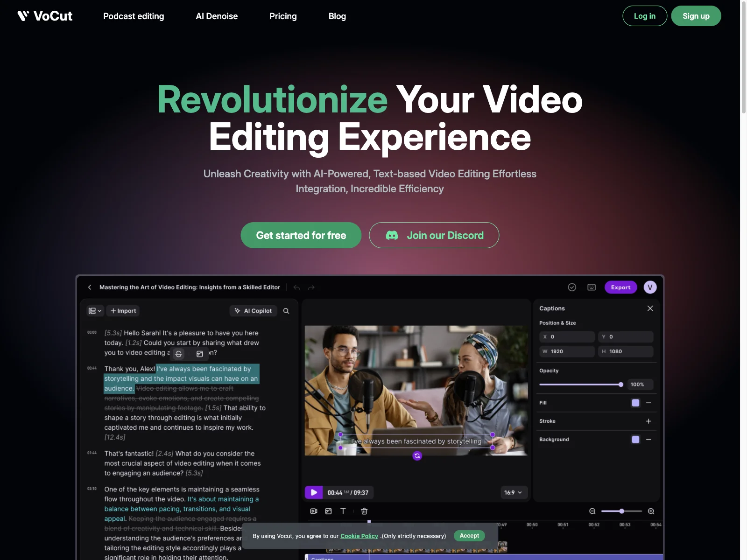Click the camera record icon in timeline toolbar

coord(314,511)
